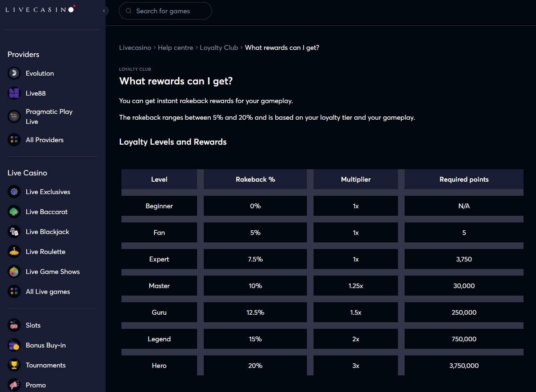Screen dimensions: 536x392
Task: Open the Promo megaphone icon
Action: (14, 385)
